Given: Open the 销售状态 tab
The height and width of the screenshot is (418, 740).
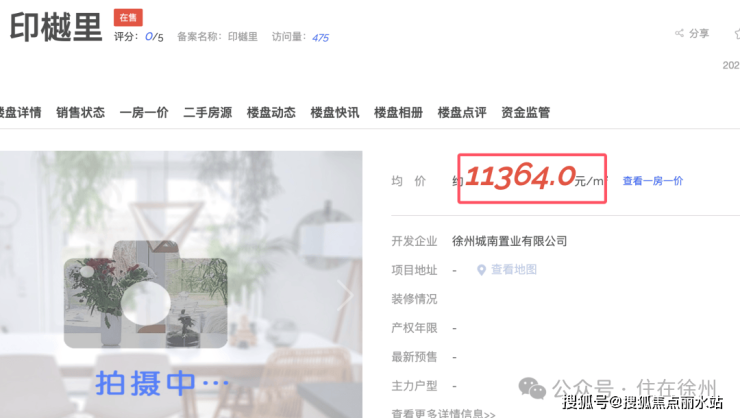Looking at the screenshot, I should tap(81, 112).
